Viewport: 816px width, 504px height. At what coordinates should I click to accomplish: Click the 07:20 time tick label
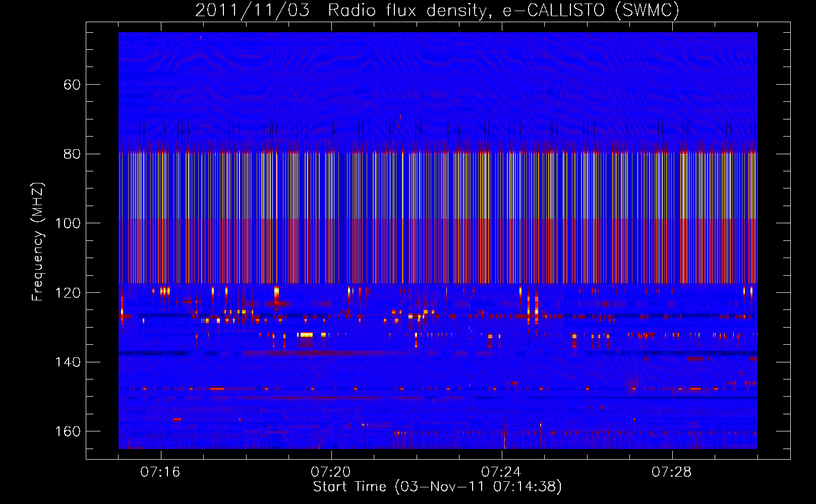click(331, 472)
